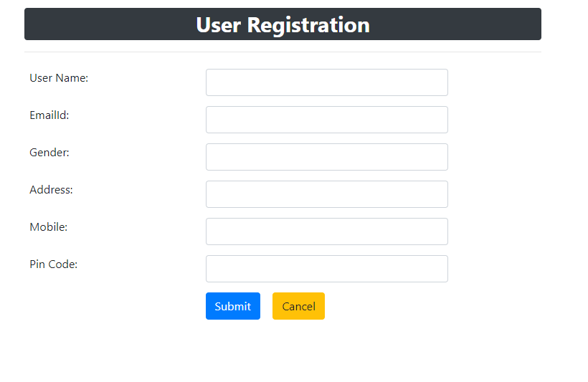Image resolution: width=588 pixels, height=382 pixels.
Task: Click the button right of Submit
Action: tap(298, 306)
